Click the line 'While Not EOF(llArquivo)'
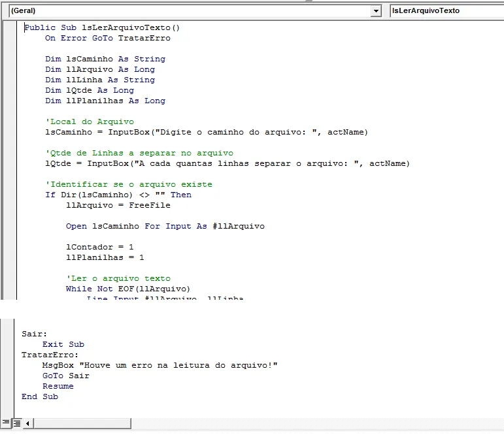The height and width of the screenshot is (435, 504). click(x=128, y=289)
